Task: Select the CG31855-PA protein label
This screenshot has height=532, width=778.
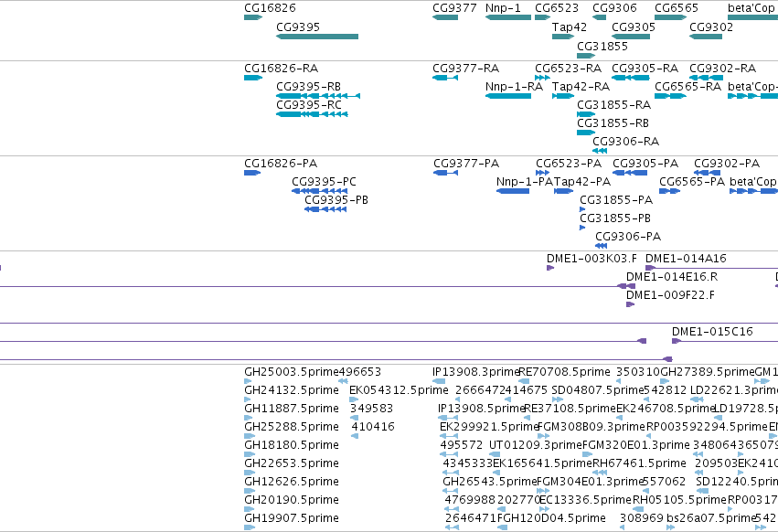Action: [x=616, y=200]
